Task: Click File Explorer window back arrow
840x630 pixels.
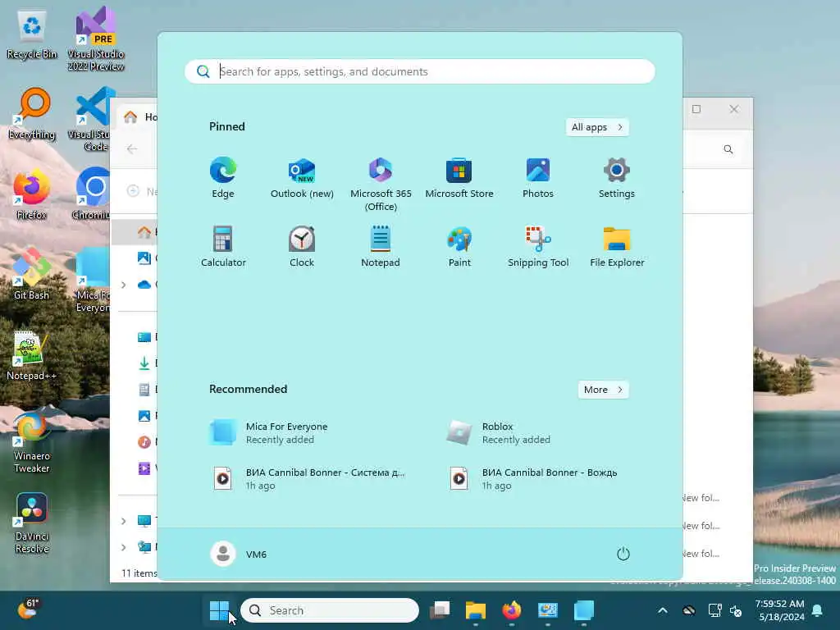Action: pyautogui.click(x=132, y=149)
